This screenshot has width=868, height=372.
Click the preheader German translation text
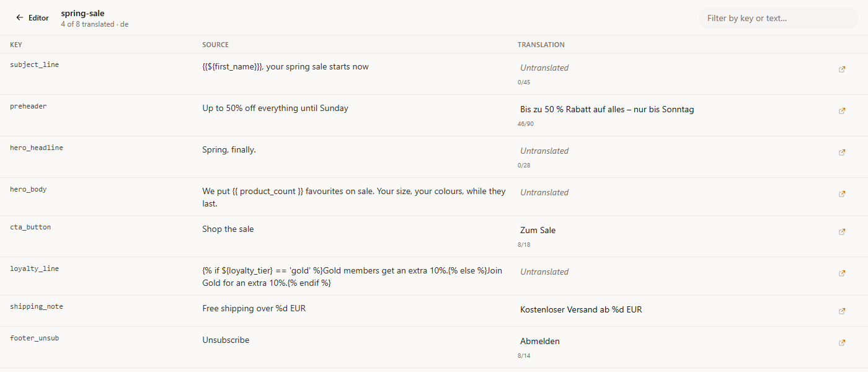pos(607,109)
